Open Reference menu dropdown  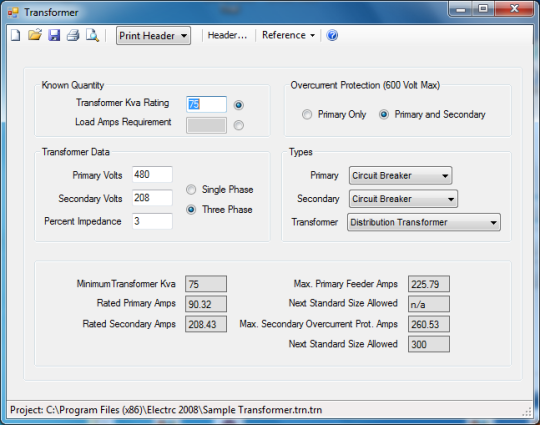point(288,35)
